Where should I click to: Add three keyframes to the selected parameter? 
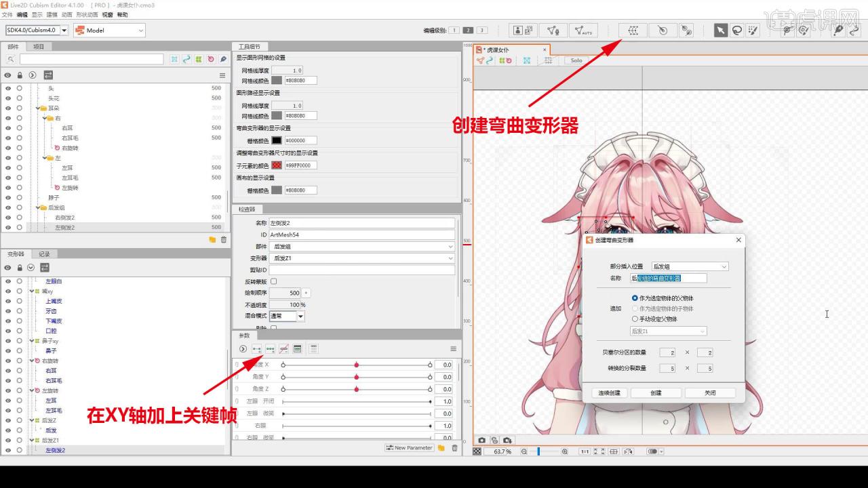coord(271,348)
